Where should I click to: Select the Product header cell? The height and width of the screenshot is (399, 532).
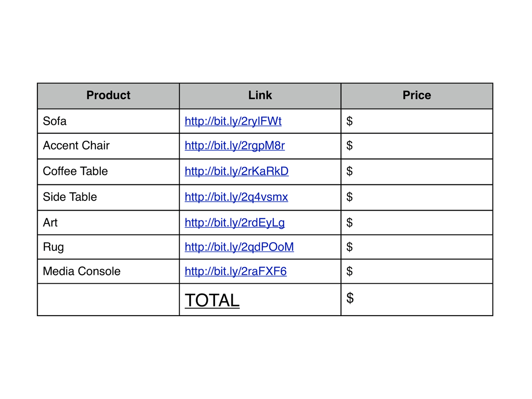108,96
